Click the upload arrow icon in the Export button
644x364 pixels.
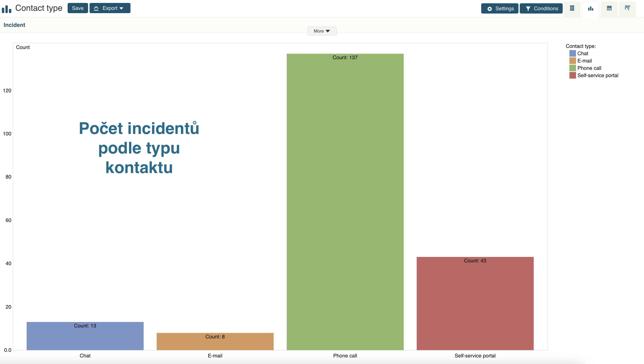coord(96,8)
